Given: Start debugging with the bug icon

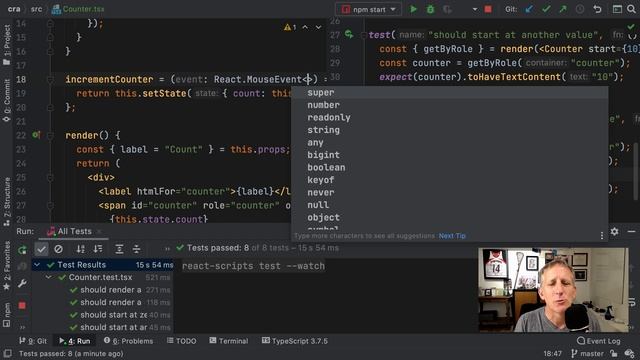Looking at the screenshot, I should coord(430,9).
